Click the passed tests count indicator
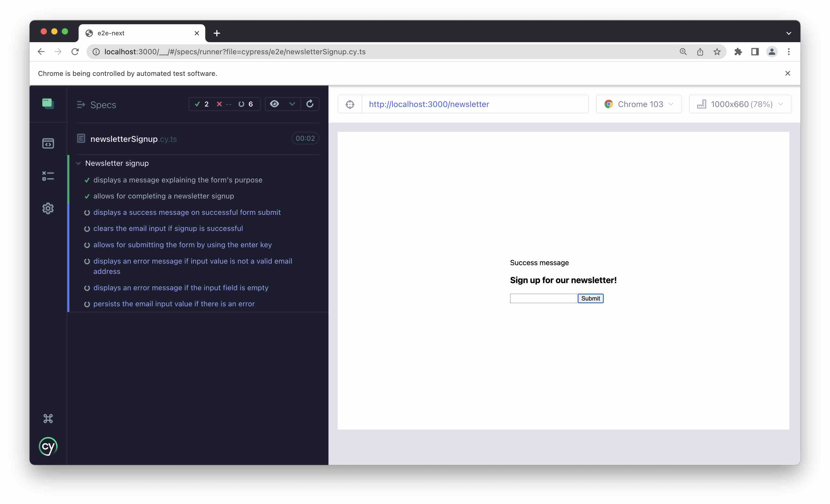830x504 pixels. point(202,104)
